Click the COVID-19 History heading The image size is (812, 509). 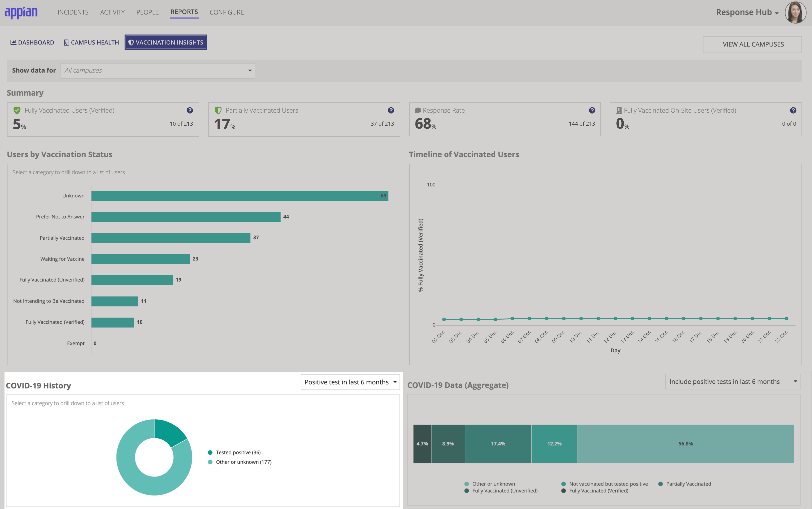tap(38, 386)
